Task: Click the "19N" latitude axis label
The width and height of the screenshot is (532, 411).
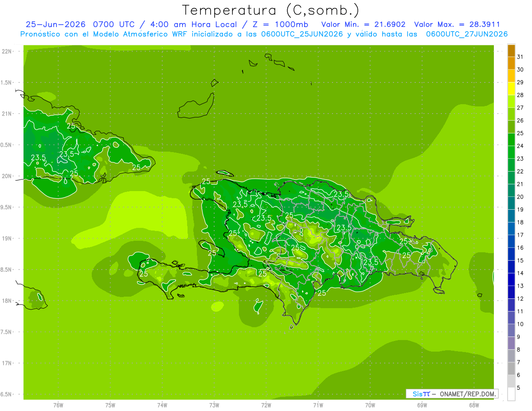Action: pyautogui.click(x=7, y=239)
